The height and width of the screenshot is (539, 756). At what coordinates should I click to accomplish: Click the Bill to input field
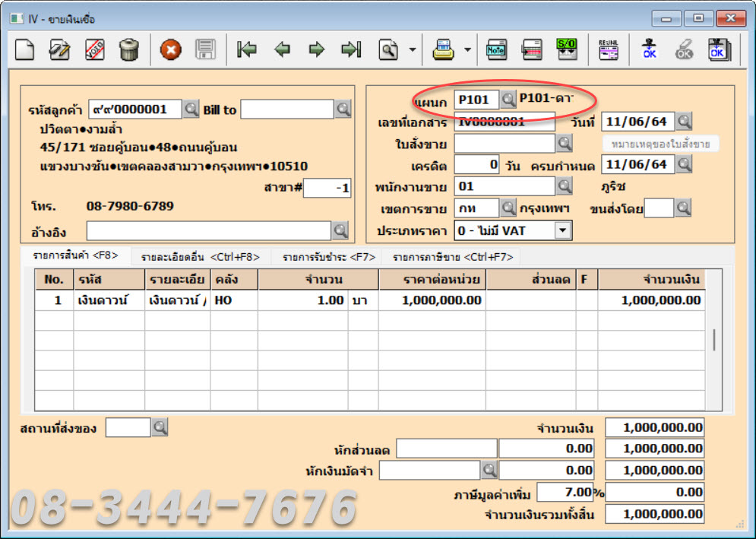[x=287, y=109]
